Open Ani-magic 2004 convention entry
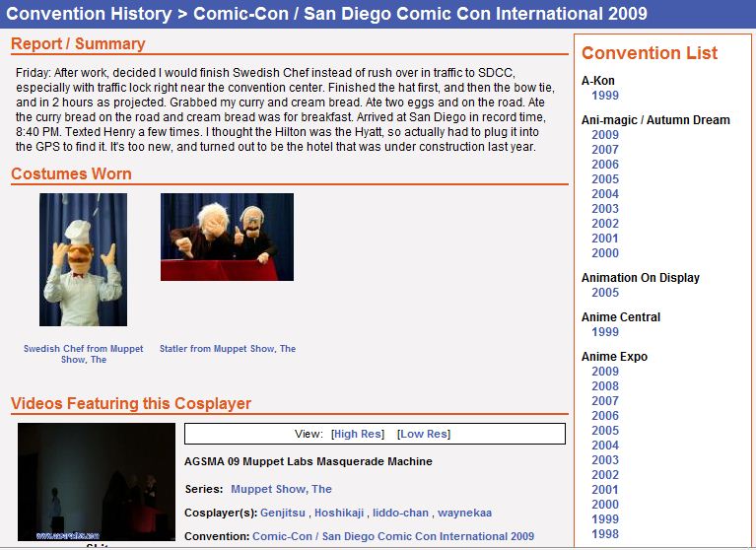This screenshot has height=550, width=756. 605,194
